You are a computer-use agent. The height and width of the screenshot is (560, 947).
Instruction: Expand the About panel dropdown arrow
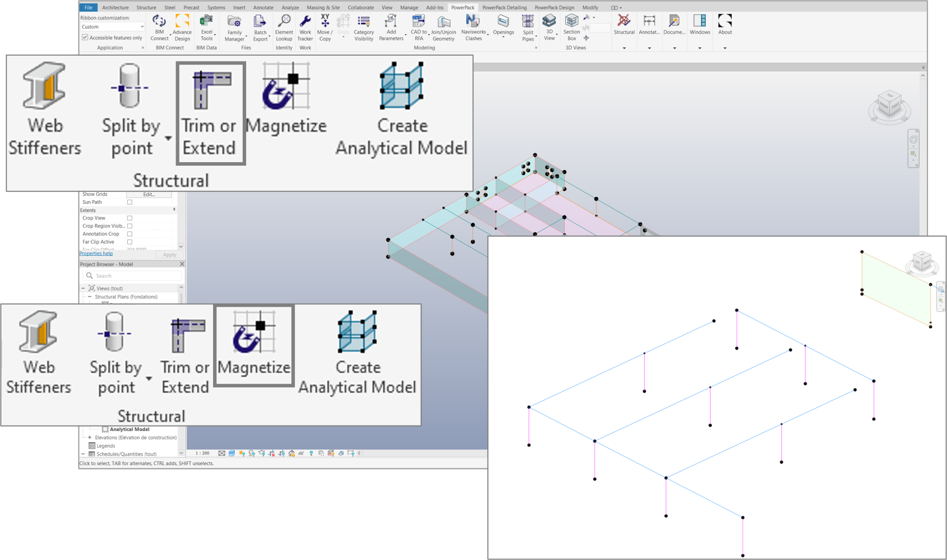725,48
